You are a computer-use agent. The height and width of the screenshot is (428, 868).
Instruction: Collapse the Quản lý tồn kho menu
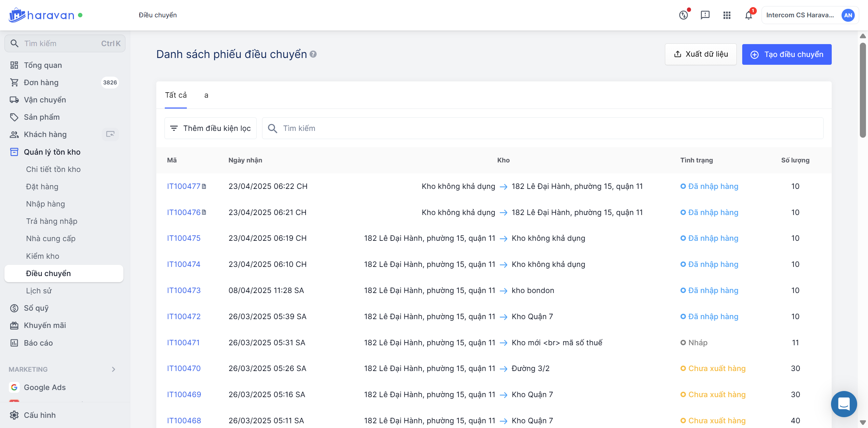pos(52,152)
